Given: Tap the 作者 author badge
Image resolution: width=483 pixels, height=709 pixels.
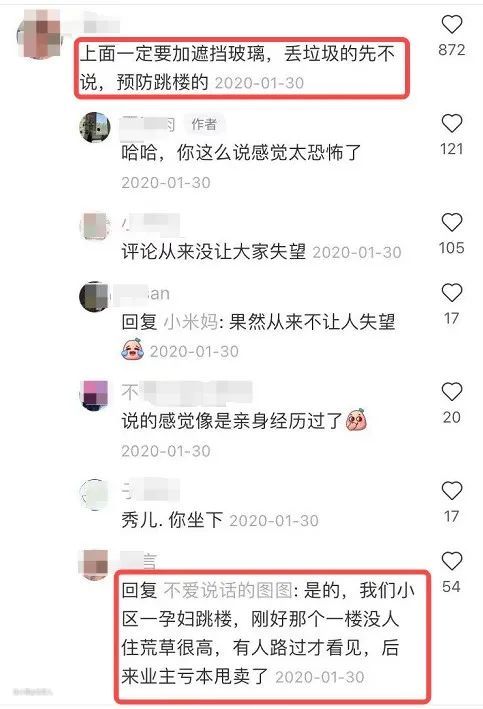Looking at the screenshot, I should (x=204, y=123).
